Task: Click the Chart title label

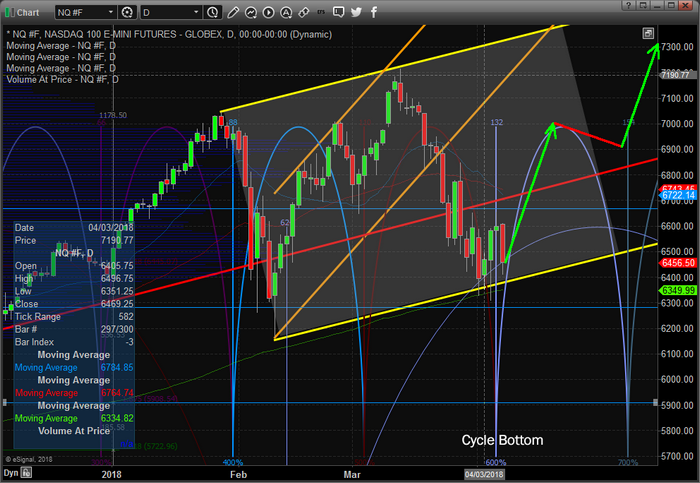Action: (x=28, y=12)
